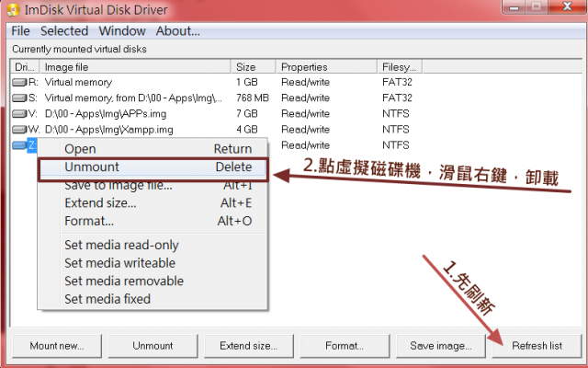
Task: Click the Mount new... button
Action: [x=57, y=346]
